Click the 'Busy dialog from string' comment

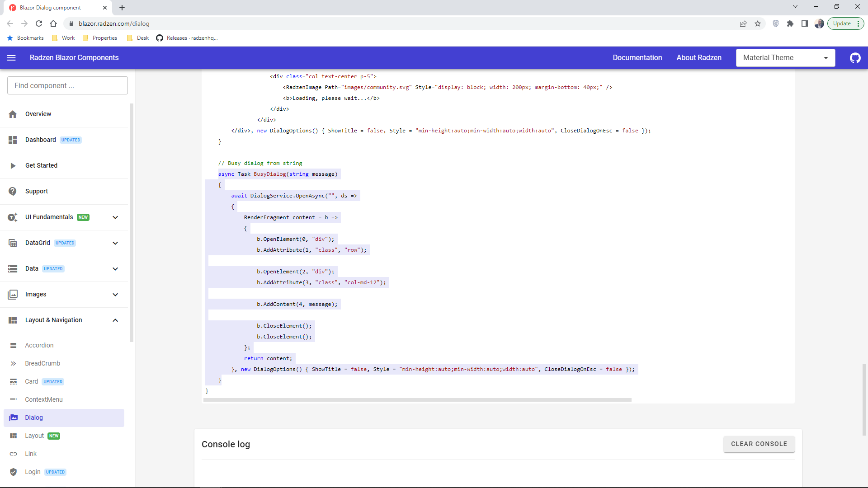click(x=260, y=163)
